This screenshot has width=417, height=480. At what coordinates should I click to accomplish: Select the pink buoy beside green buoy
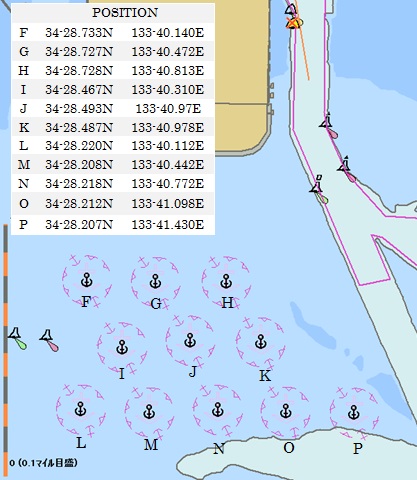49,341
